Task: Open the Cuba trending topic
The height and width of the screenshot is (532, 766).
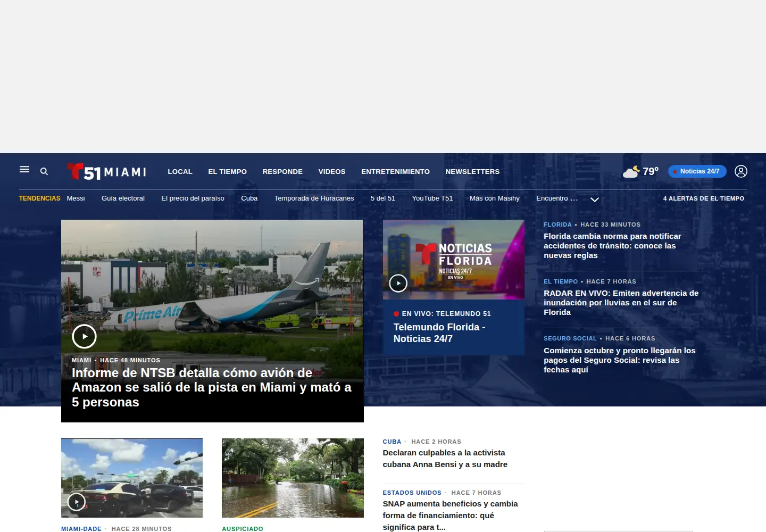Action: pyautogui.click(x=249, y=198)
